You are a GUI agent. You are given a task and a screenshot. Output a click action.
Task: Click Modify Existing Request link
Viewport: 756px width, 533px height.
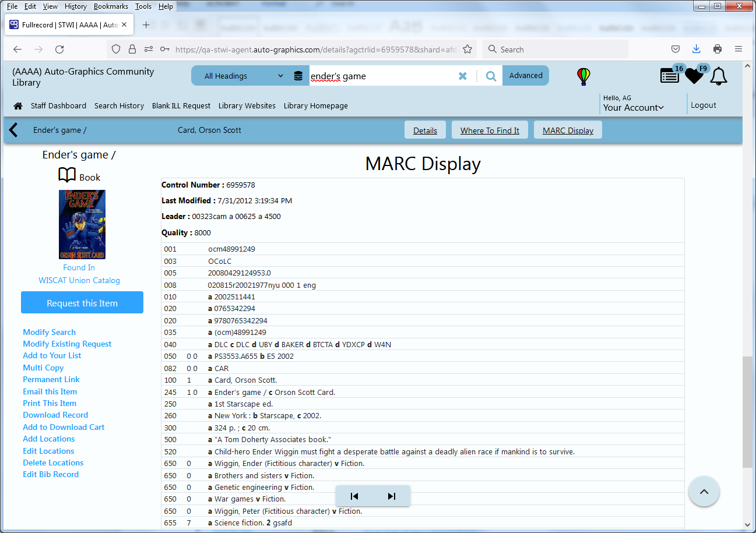pyautogui.click(x=67, y=344)
